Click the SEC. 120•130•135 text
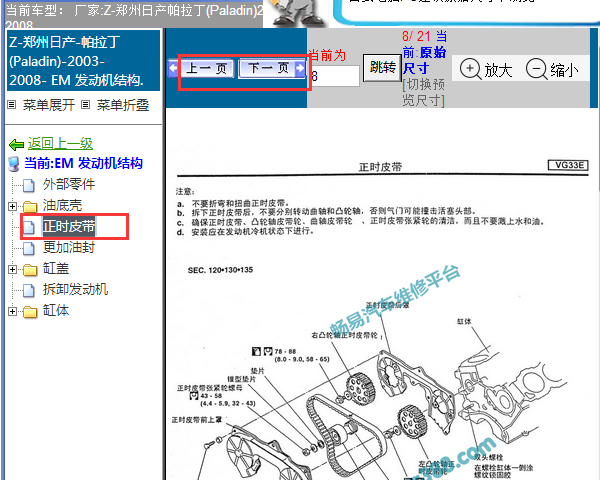This screenshot has height=480, width=600. (220, 270)
